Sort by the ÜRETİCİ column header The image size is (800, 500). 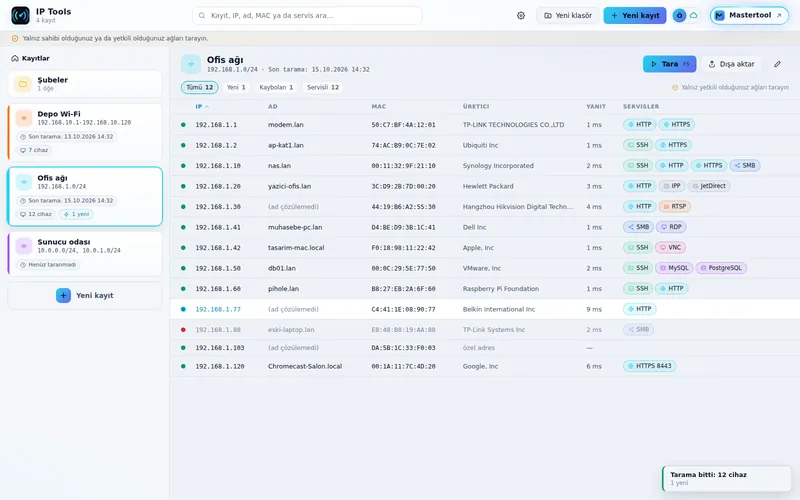476,107
